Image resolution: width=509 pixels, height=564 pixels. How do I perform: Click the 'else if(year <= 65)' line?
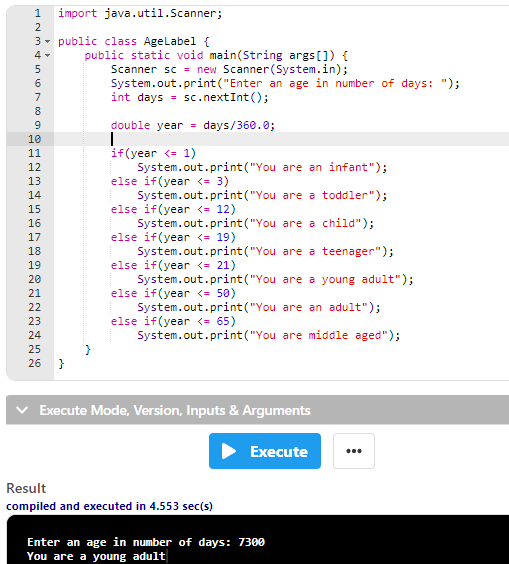(173, 321)
